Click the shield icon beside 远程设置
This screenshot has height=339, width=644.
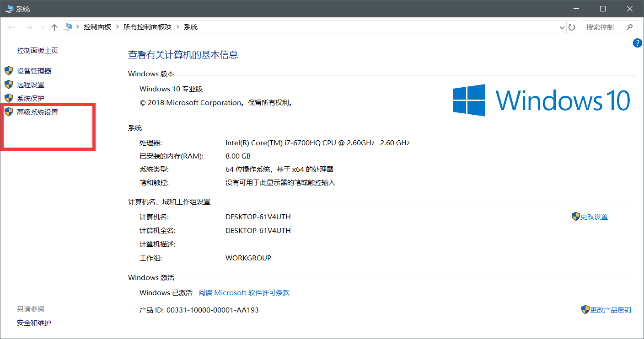tap(9, 85)
